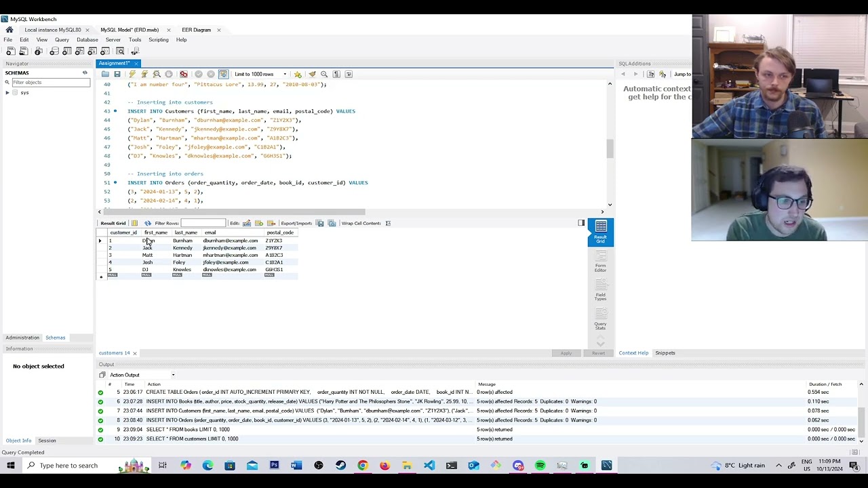
Task: Click the create new table icon
Action: tap(67, 52)
